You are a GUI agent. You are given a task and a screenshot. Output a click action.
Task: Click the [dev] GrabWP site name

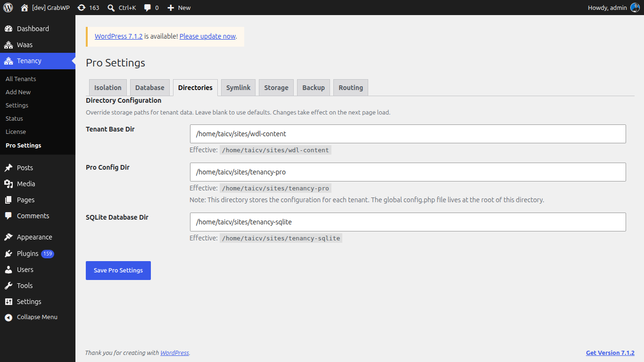coord(51,8)
